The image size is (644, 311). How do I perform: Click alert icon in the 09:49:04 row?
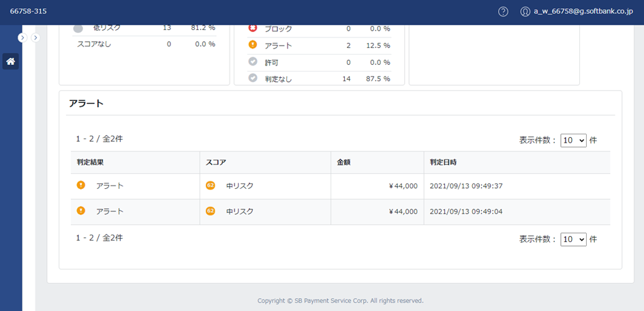point(81,211)
